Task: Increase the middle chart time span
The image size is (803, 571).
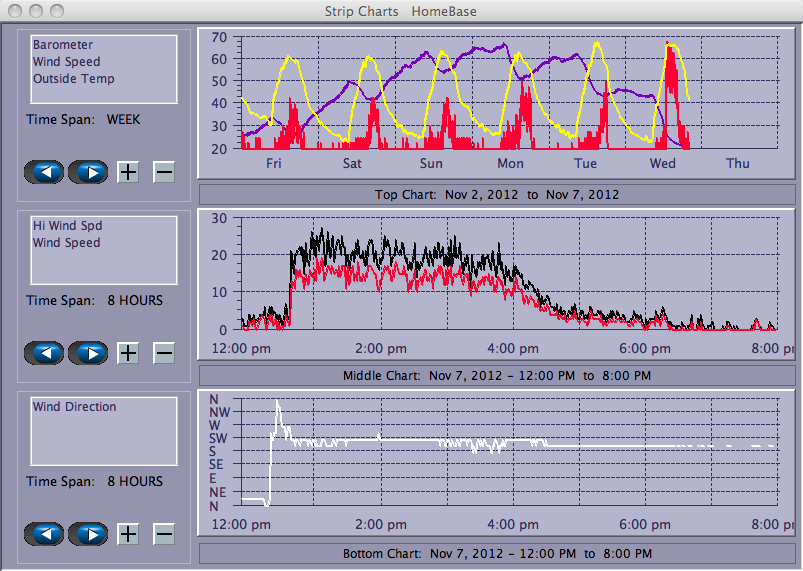Action: pos(128,353)
